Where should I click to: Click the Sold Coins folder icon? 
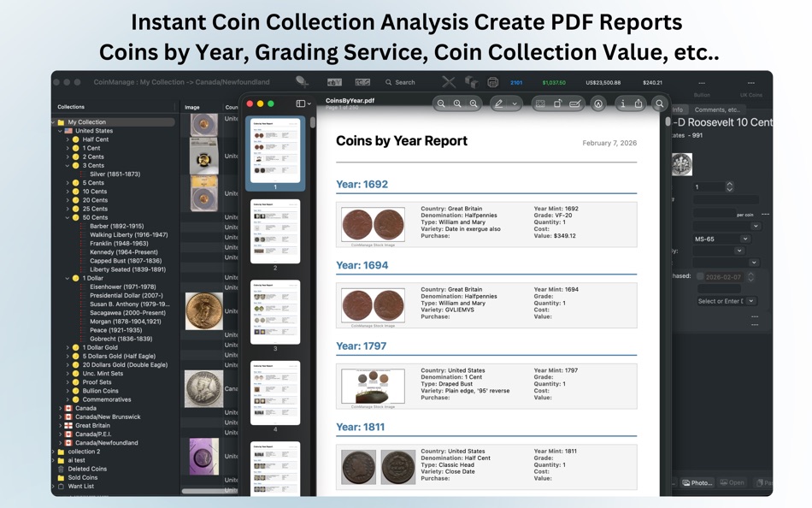pos(61,477)
